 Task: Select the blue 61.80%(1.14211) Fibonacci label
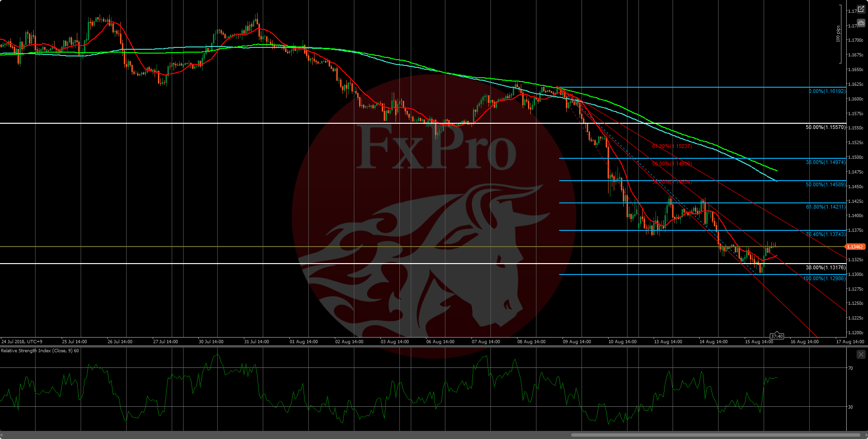point(826,207)
